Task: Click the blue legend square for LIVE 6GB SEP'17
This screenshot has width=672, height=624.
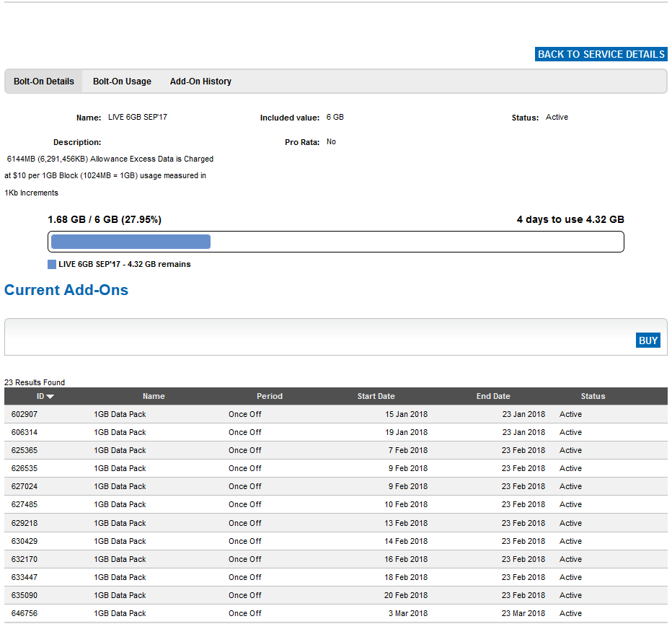Action: pos(52,265)
